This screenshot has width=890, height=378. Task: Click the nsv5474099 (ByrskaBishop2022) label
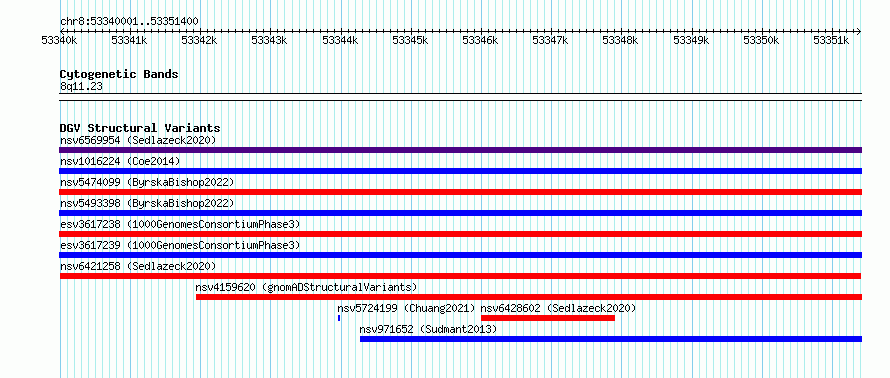[x=147, y=182]
